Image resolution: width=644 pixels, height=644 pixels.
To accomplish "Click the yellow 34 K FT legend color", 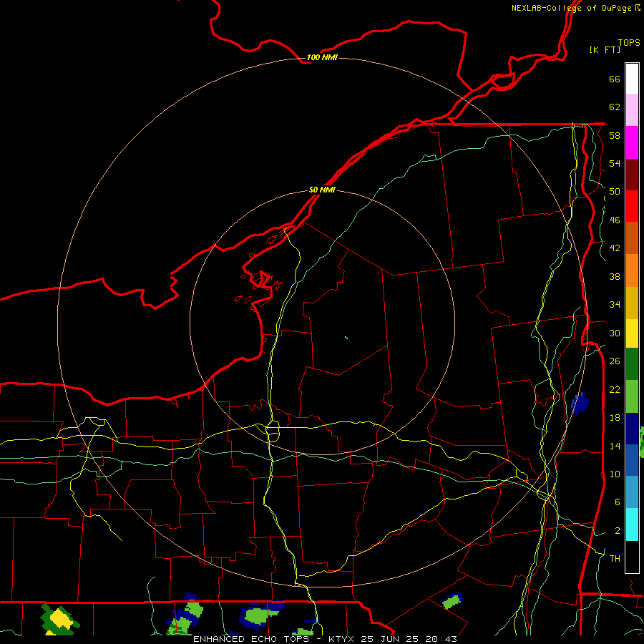I will click(x=632, y=333).
